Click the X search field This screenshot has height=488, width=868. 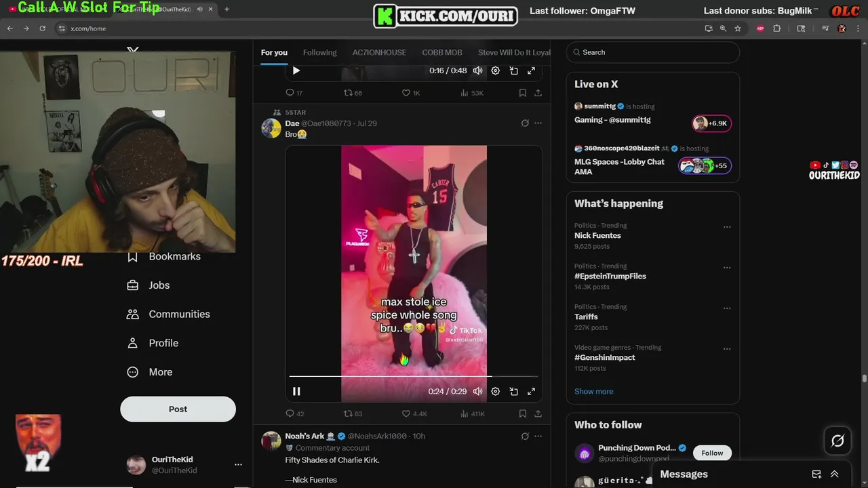click(653, 52)
